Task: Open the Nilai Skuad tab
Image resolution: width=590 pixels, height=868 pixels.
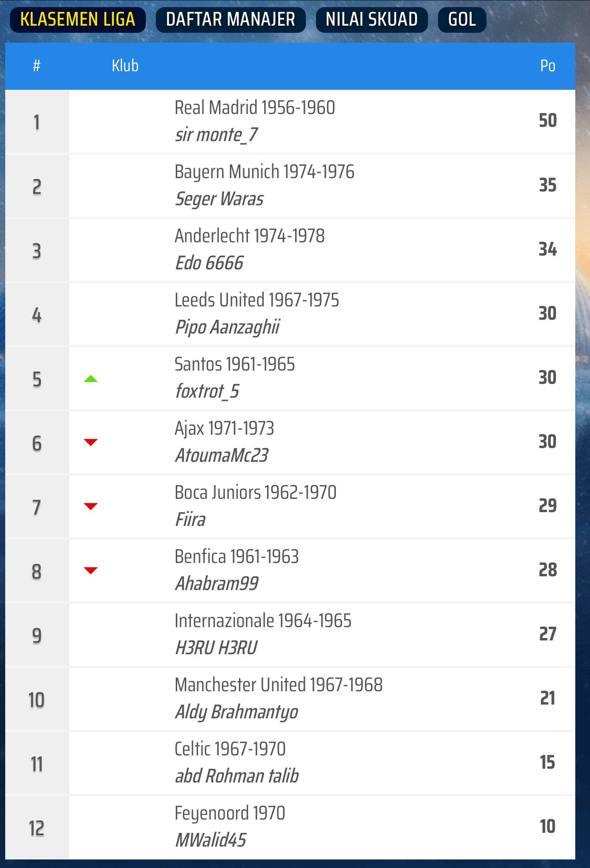Action: click(371, 19)
